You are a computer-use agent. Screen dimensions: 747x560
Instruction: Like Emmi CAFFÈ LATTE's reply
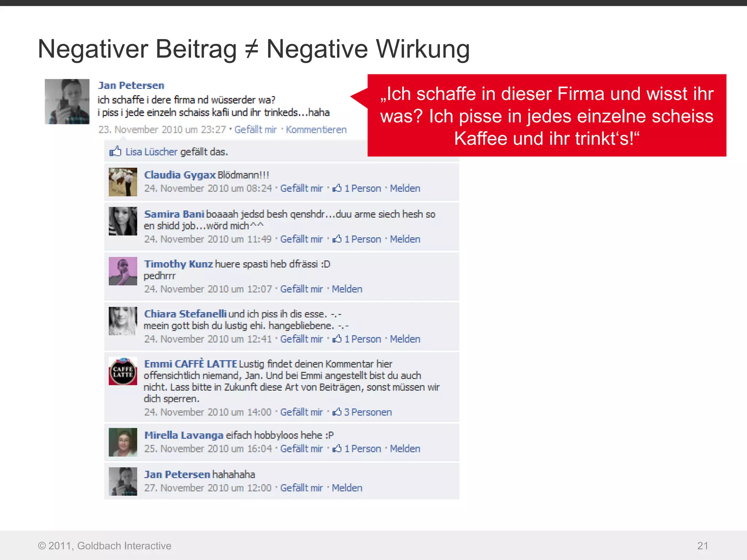point(301,412)
